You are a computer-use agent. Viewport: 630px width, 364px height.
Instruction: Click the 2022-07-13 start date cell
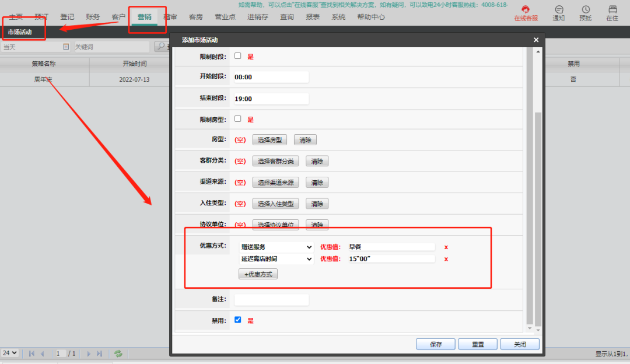[x=134, y=79]
